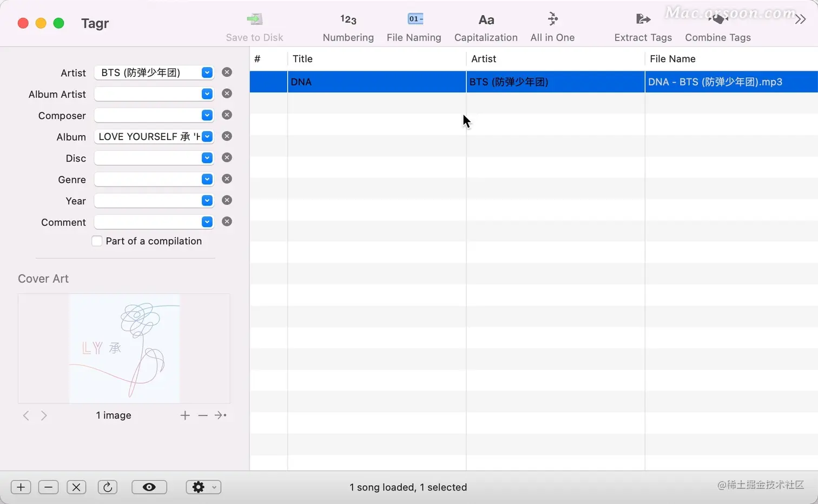
Task: Remove the cover art image
Action: coord(203,415)
